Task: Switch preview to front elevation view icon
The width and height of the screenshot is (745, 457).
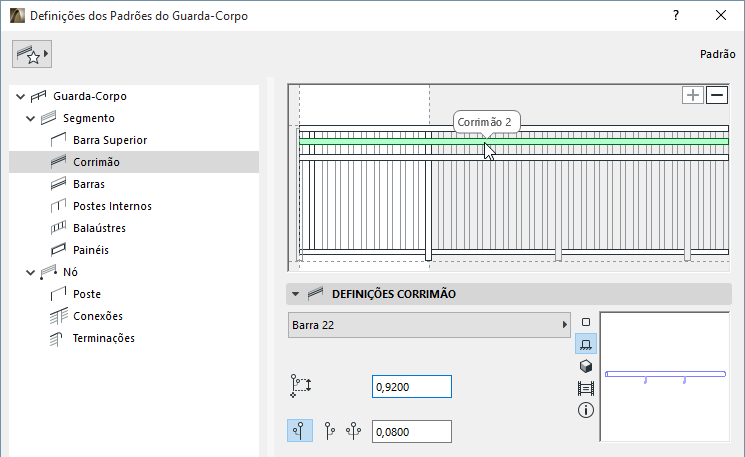Action: click(x=586, y=344)
